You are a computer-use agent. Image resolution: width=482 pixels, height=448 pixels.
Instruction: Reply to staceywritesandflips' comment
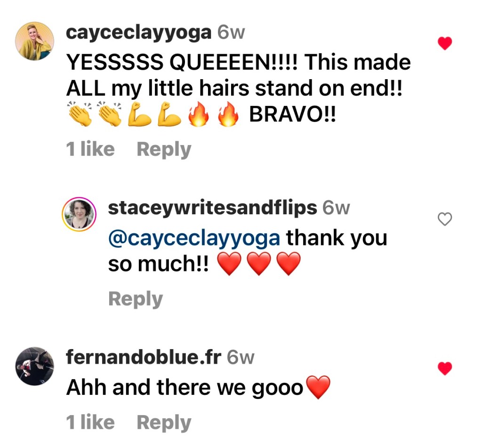tap(136, 299)
